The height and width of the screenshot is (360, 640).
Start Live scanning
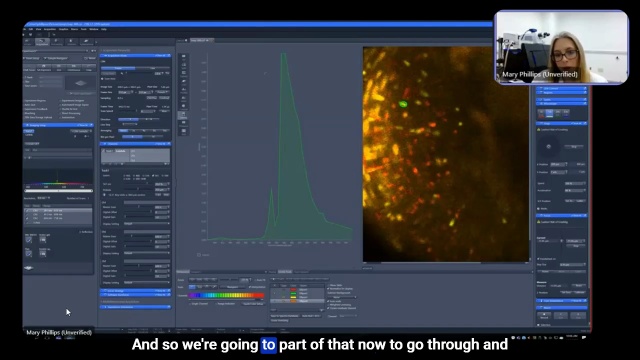(x=59, y=68)
